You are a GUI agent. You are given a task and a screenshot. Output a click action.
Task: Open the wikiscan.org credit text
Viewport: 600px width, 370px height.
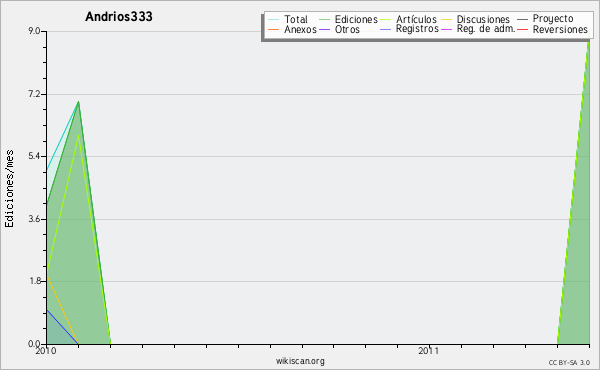click(x=300, y=361)
